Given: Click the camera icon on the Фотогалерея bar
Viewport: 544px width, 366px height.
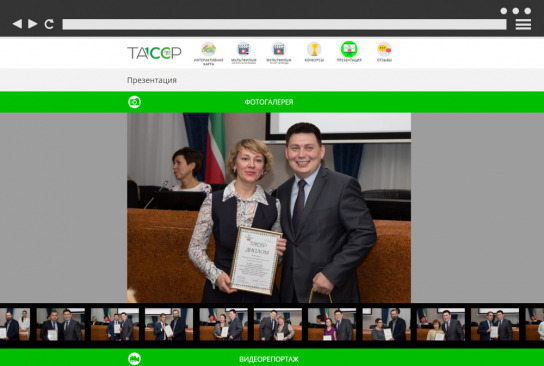Looking at the screenshot, I should [134, 102].
